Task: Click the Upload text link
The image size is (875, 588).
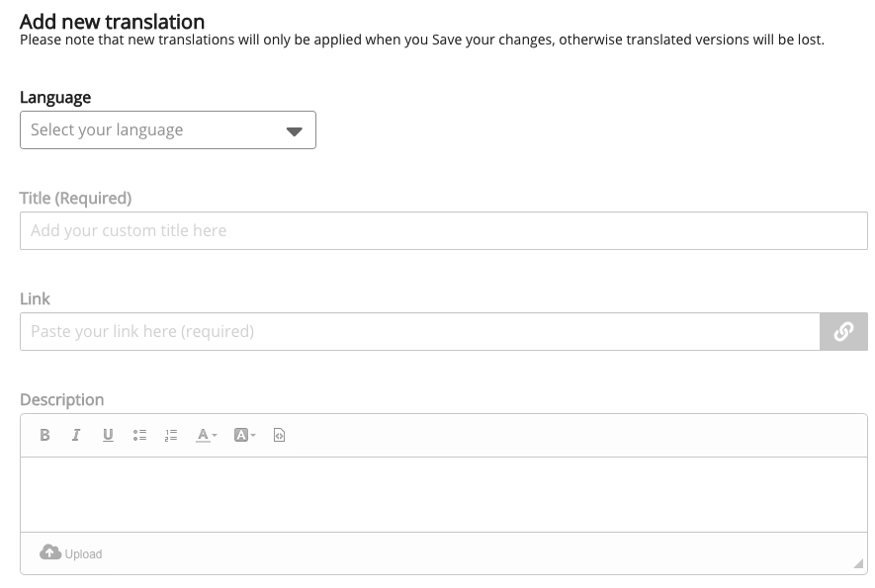Action: (83, 554)
